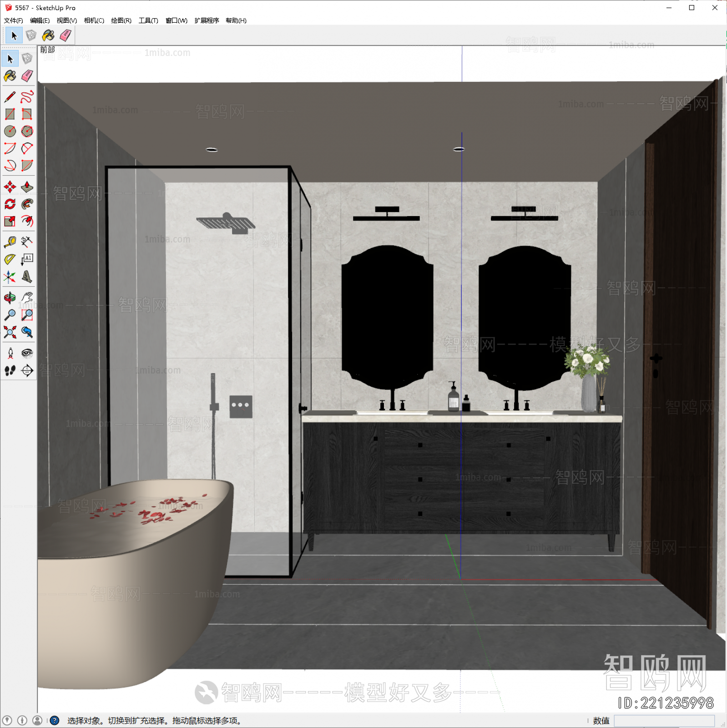Pick the Protractor tool
The width and height of the screenshot is (727, 728).
10,259
